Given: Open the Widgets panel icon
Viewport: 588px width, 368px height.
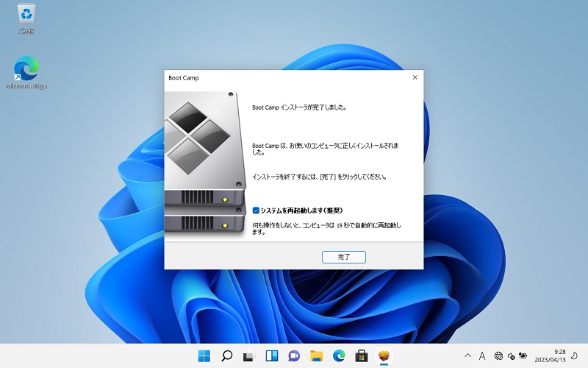Looking at the screenshot, I should point(271,355).
